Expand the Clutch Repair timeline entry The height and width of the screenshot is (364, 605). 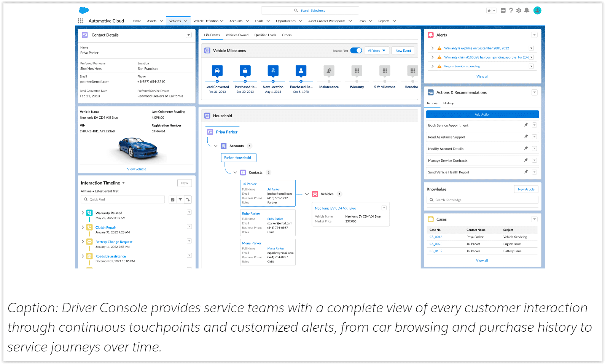(x=83, y=227)
